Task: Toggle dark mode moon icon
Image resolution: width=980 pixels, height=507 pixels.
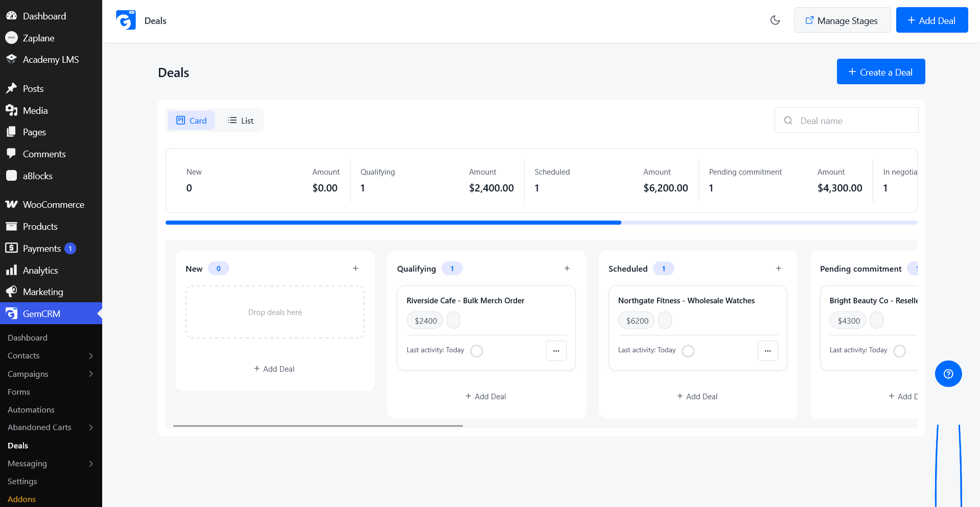Action: 775,20
